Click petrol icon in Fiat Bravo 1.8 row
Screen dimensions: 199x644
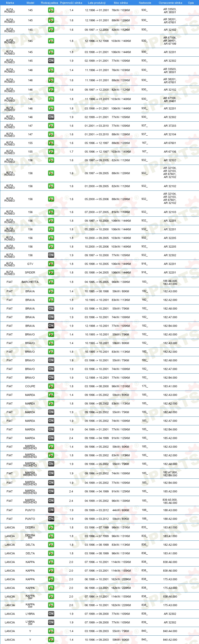pyautogui.click(x=51, y=352)
